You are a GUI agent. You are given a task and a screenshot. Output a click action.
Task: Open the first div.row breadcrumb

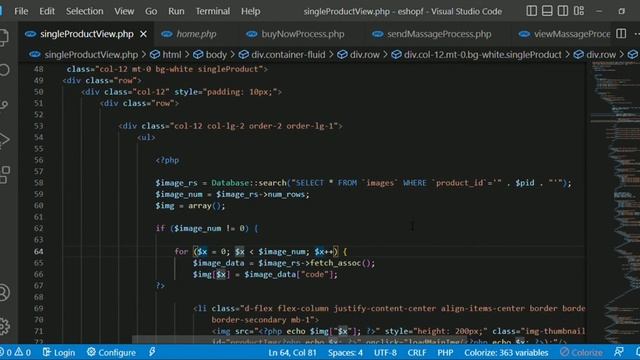pos(358,55)
